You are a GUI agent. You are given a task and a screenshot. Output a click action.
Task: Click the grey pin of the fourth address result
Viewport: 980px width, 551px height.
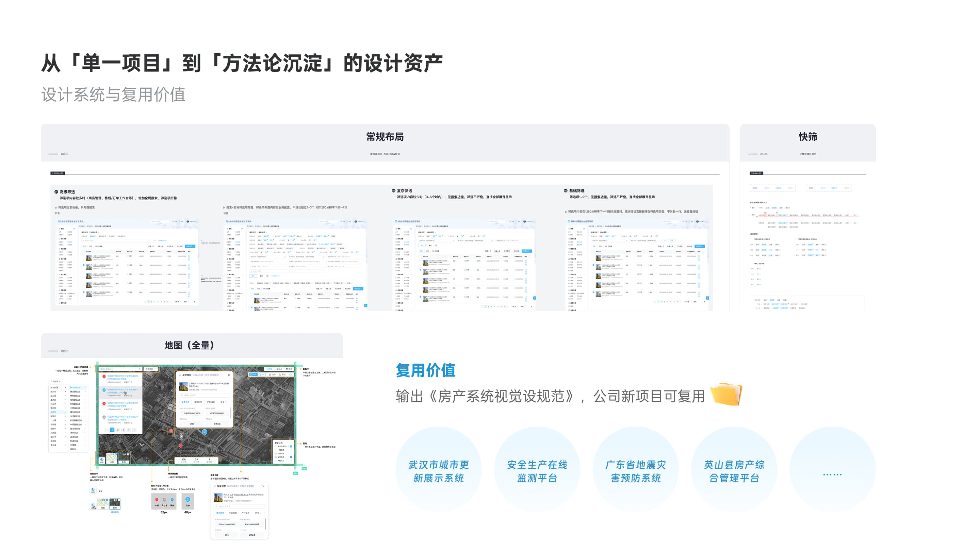point(104,417)
